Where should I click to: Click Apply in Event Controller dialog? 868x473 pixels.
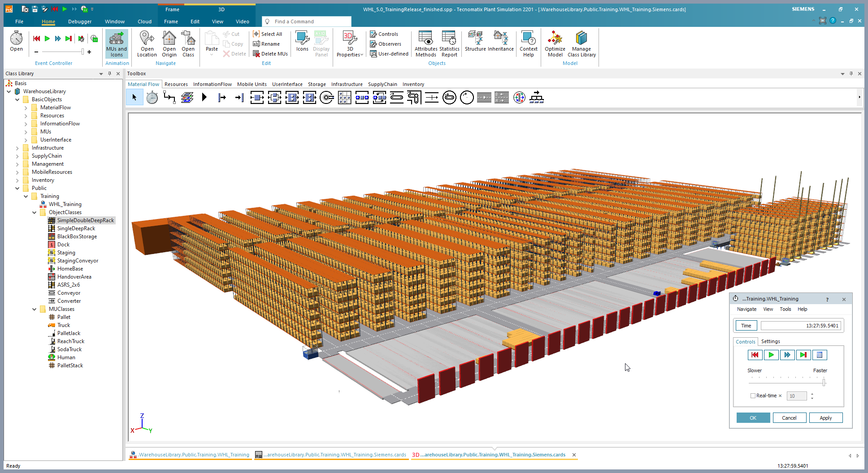(x=826, y=418)
